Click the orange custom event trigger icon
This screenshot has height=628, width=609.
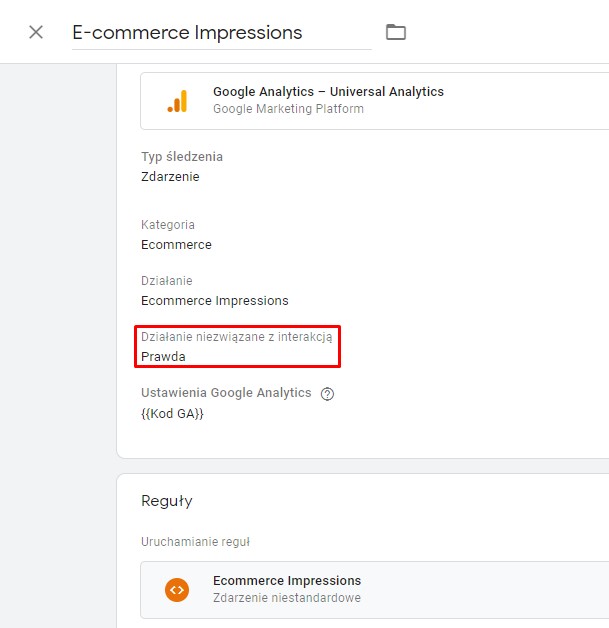pos(177,590)
